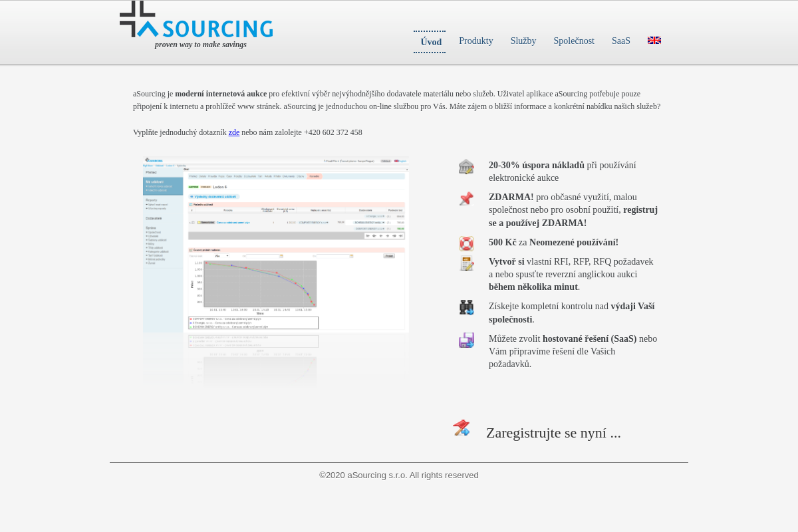Click the phone number +420 602 372 458
This screenshot has height=532, width=798.
[332, 132]
